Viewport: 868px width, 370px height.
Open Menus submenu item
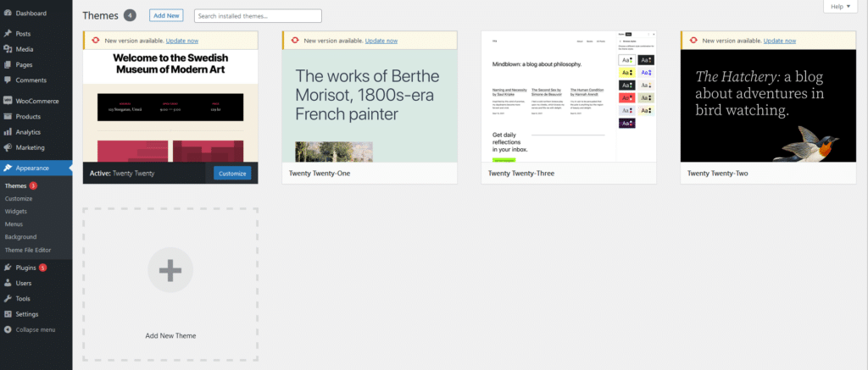[14, 224]
